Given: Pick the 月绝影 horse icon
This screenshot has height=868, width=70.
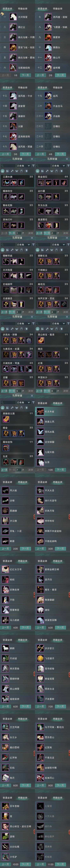Looking at the screenshot, I should click(x=48, y=116).
